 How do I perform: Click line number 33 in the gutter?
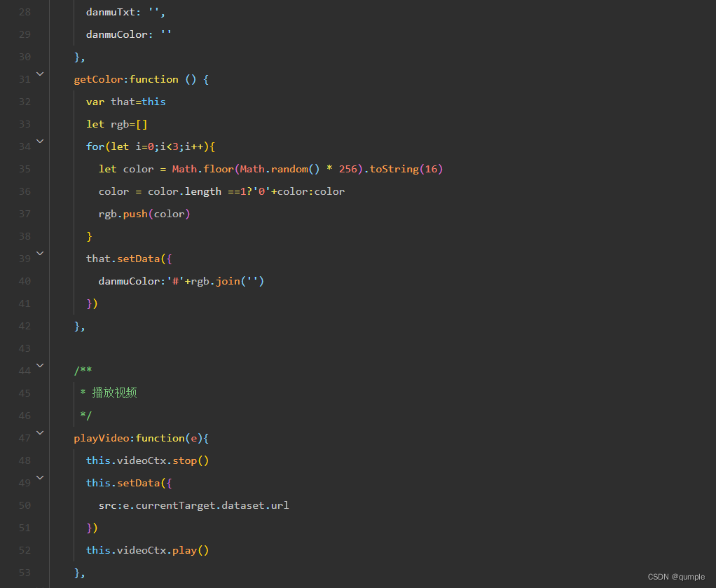coord(25,124)
